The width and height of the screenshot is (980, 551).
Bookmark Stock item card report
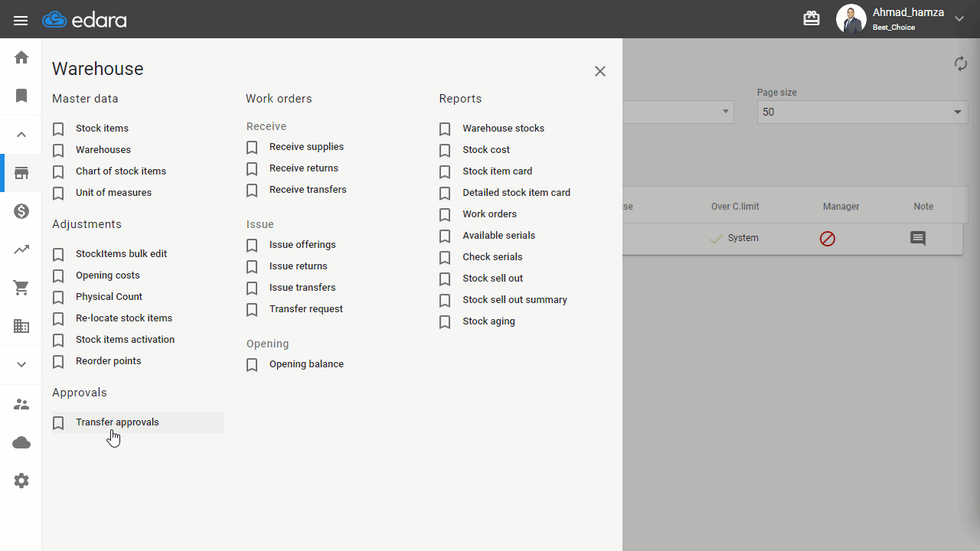445,172
